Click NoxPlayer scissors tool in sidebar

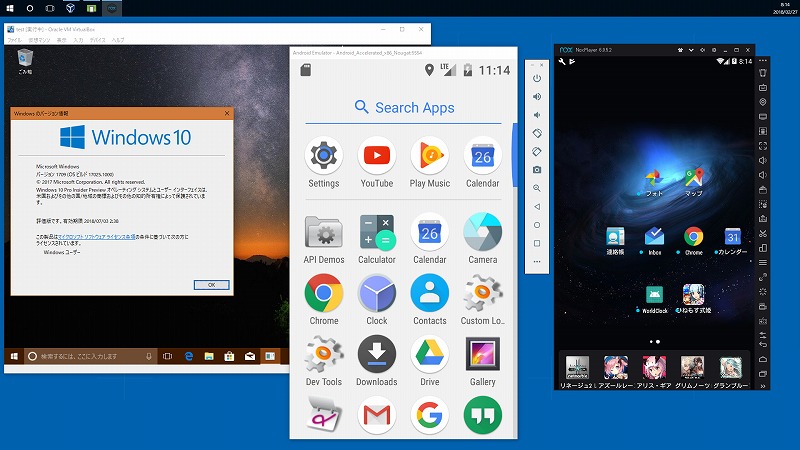(x=763, y=233)
